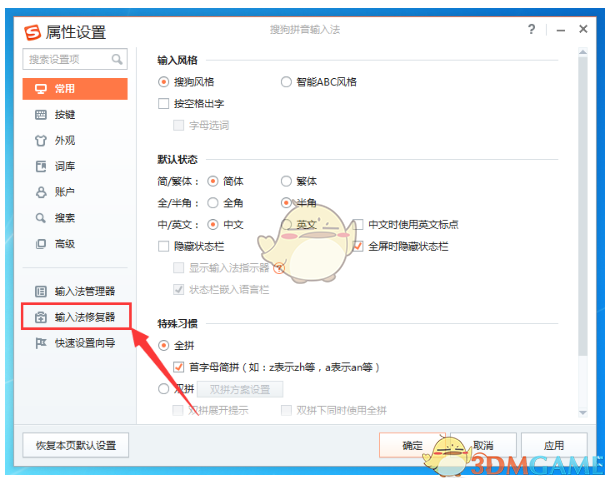615x484 pixels.
Task: Minimize the 属性设置 window
Action: pos(561,30)
